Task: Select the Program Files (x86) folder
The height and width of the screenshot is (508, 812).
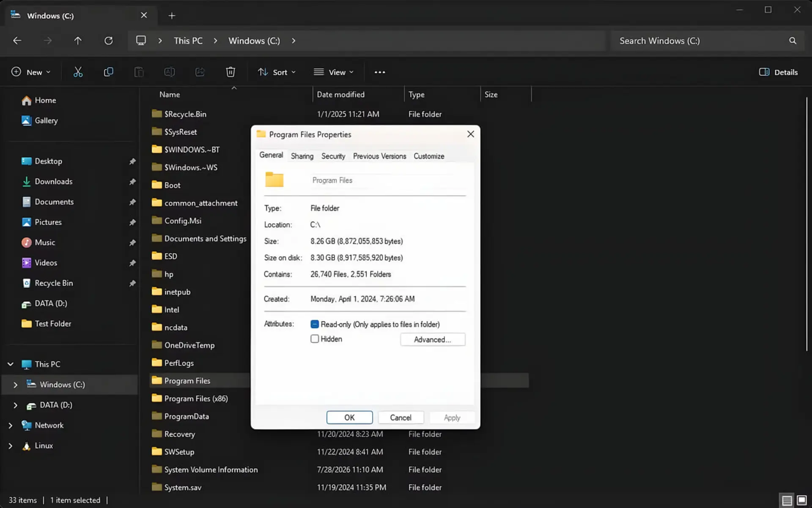Action: (x=196, y=399)
